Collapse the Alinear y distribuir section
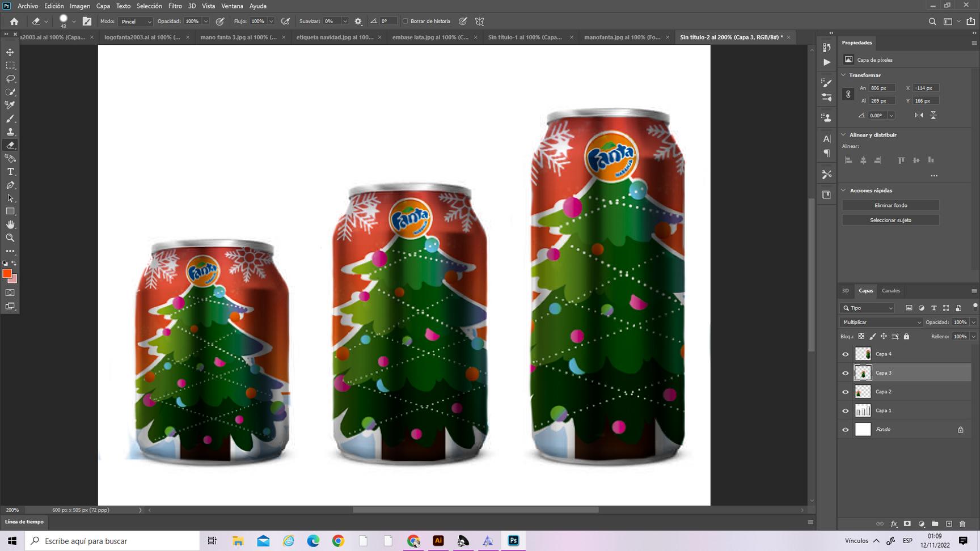This screenshot has height=551, width=980. tap(843, 135)
